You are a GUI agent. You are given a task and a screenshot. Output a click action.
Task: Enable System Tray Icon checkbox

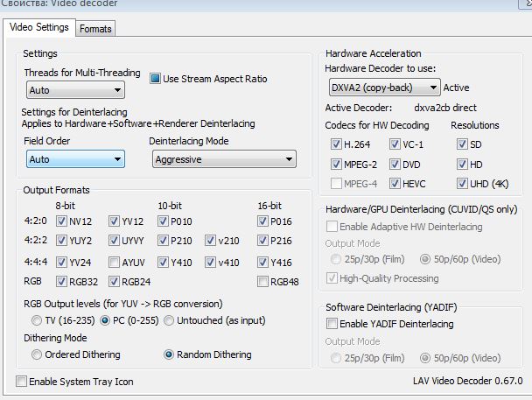click(x=22, y=382)
